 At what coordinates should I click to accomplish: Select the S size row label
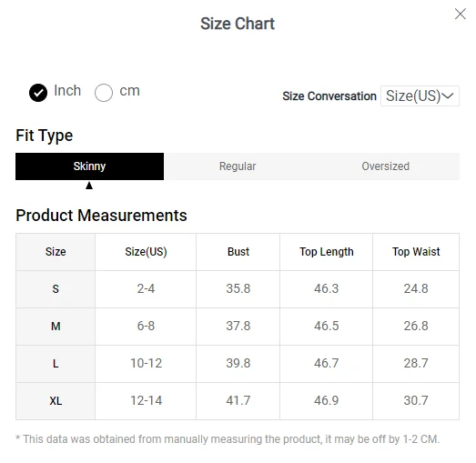click(x=56, y=289)
